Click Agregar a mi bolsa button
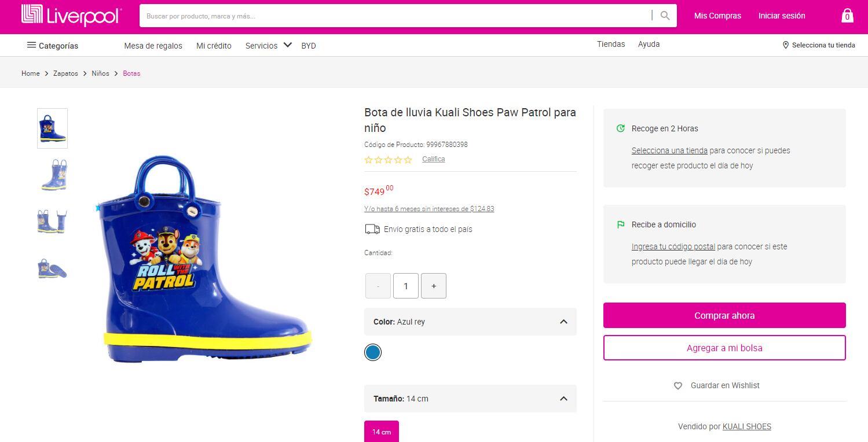The height and width of the screenshot is (442, 868). coord(724,348)
